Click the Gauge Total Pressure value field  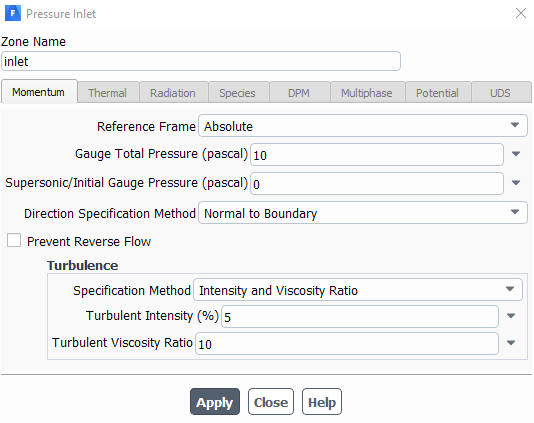377,155
